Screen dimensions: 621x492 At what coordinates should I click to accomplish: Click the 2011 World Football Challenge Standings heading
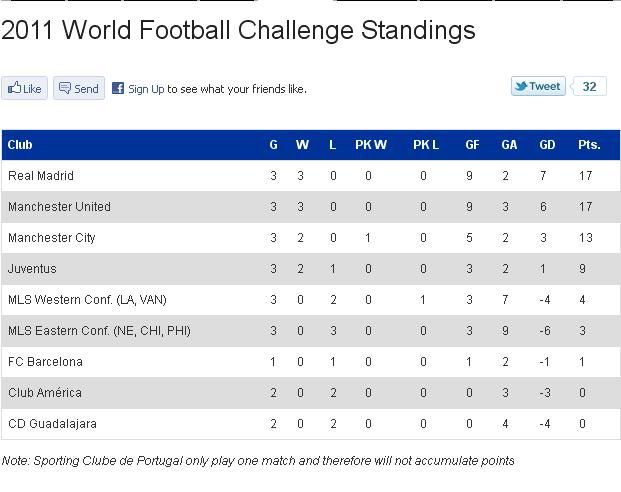tap(238, 30)
